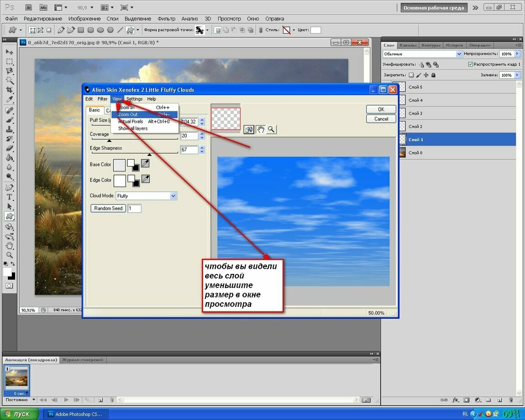Enable Fill pixels mode in options bar
Viewport: 525px width, 420px height.
(x=49, y=30)
